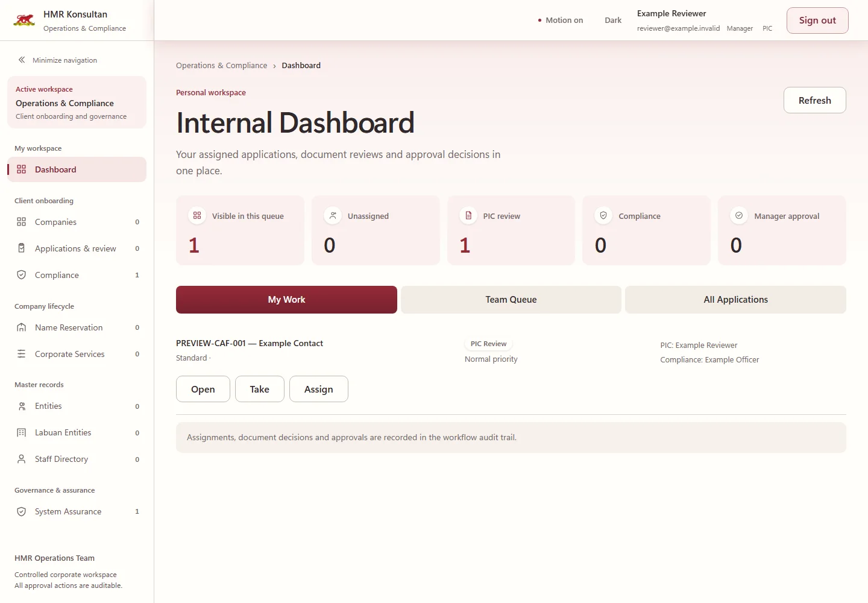Click the PIC review card document icon

[x=468, y=215]
